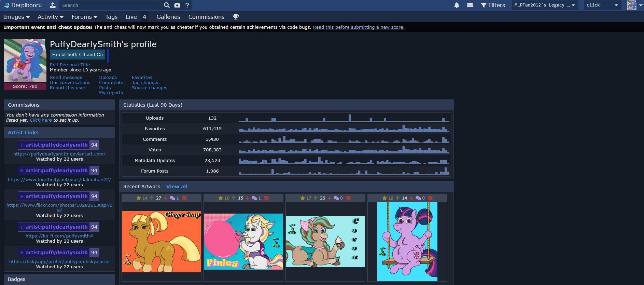Hide the Finley bubblegum artwork

coord(266,198)
